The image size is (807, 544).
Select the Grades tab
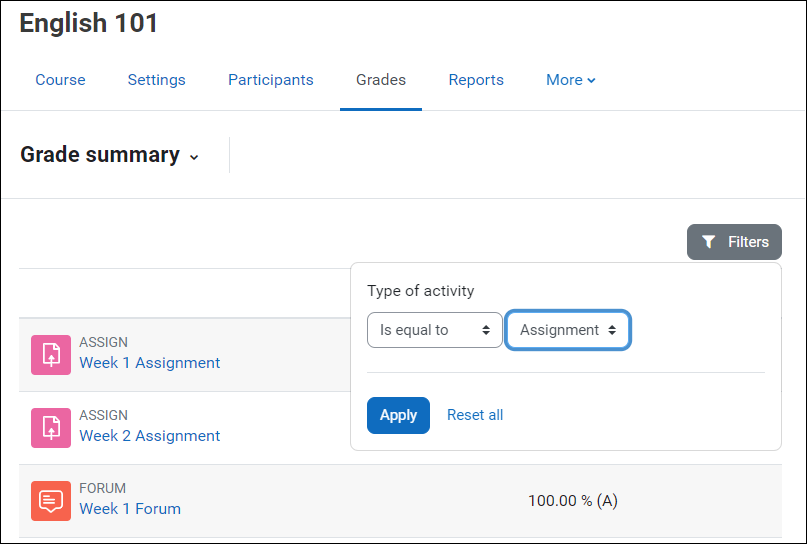tap(381, 80)
